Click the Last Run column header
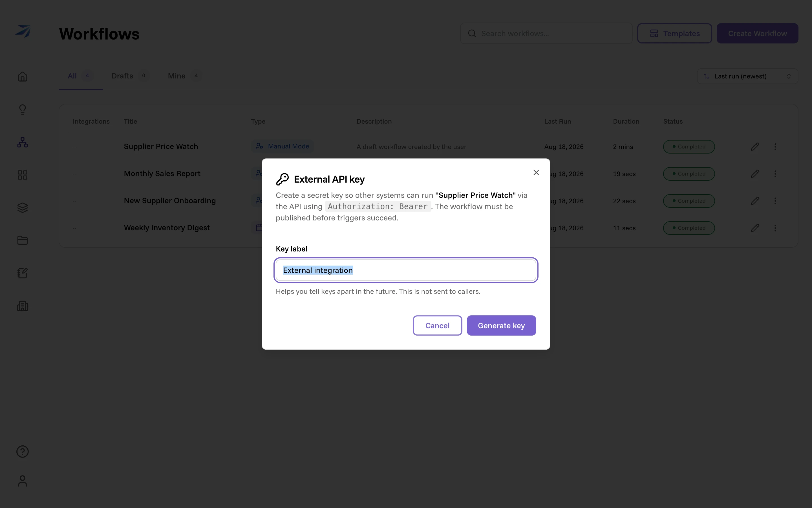Screen dimensions: 812x508 pos(557,121)
